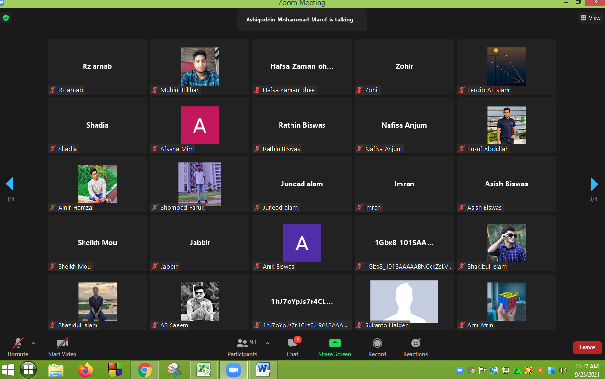
Task: Switch to Word in taskbar
Action: pos(263,370)
